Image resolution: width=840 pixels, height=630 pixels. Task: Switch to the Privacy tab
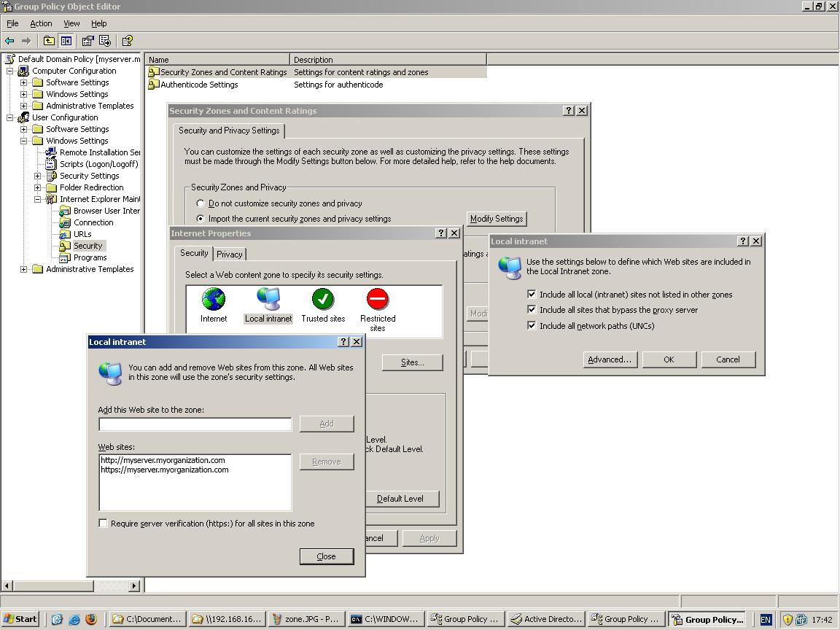(229, 254)
